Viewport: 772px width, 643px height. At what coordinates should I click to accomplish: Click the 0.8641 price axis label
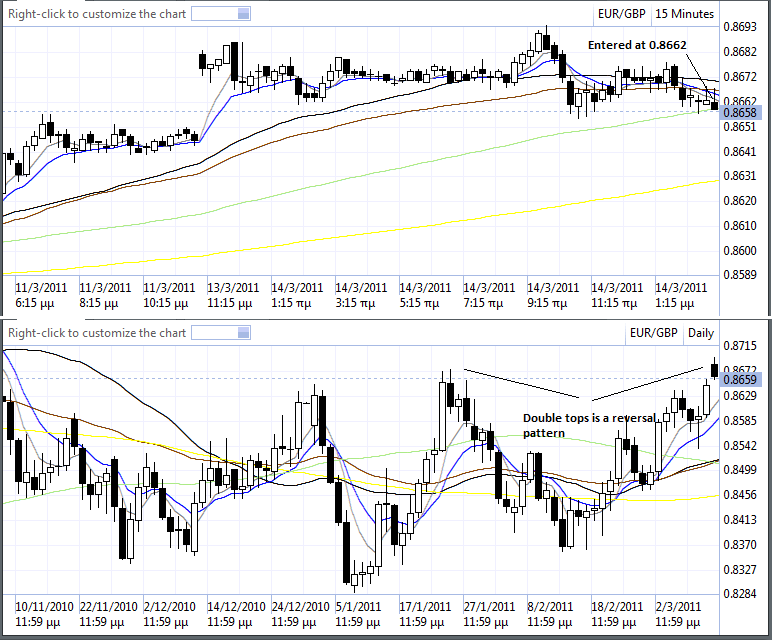click(x=740, y=152)
